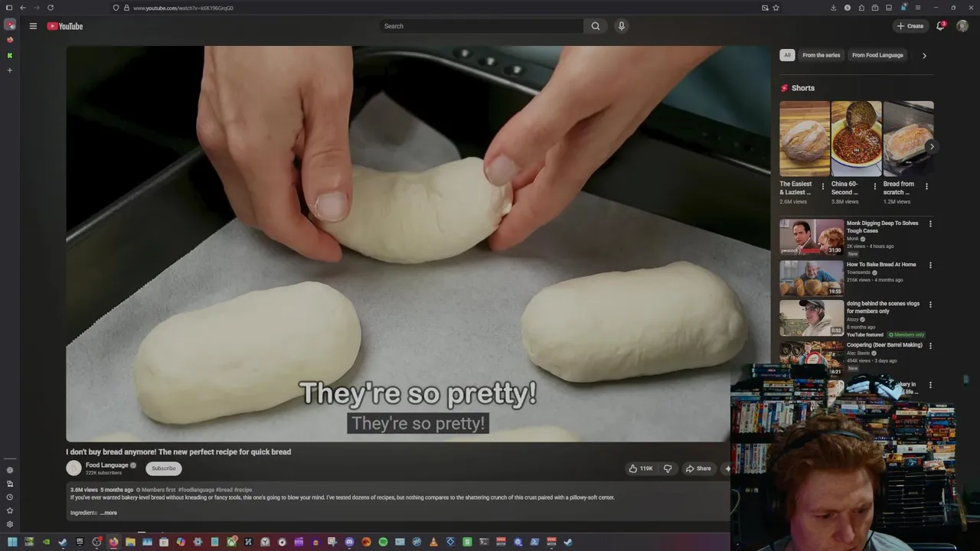Click the 'They're so pretty!' caption box

tap(418, 423)
